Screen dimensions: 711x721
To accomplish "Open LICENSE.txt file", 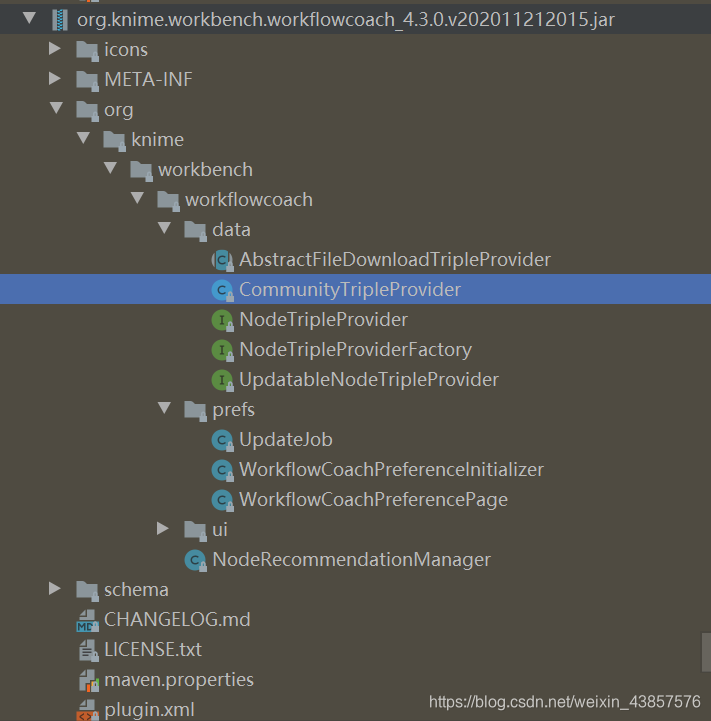I will (x=153, y=649).
